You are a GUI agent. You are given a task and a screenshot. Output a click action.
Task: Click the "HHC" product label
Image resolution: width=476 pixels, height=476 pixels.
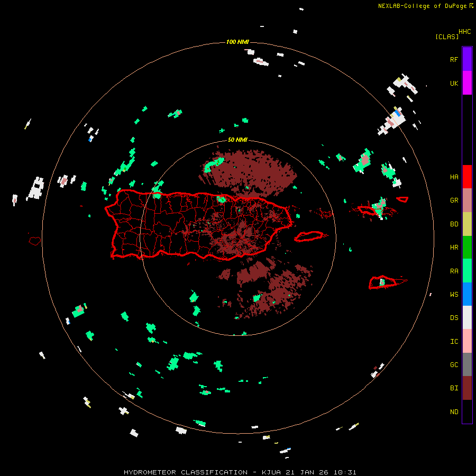coord(464,32)
